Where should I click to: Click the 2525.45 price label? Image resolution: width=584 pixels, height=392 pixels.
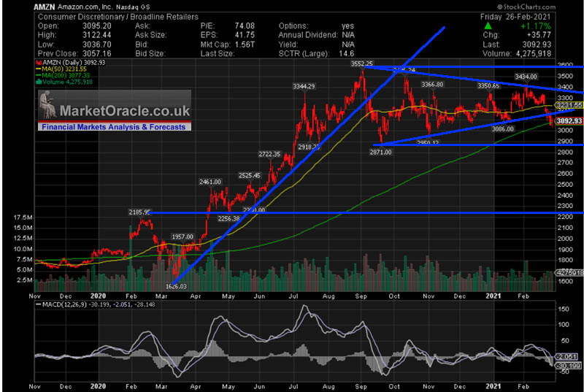(250, 175)
